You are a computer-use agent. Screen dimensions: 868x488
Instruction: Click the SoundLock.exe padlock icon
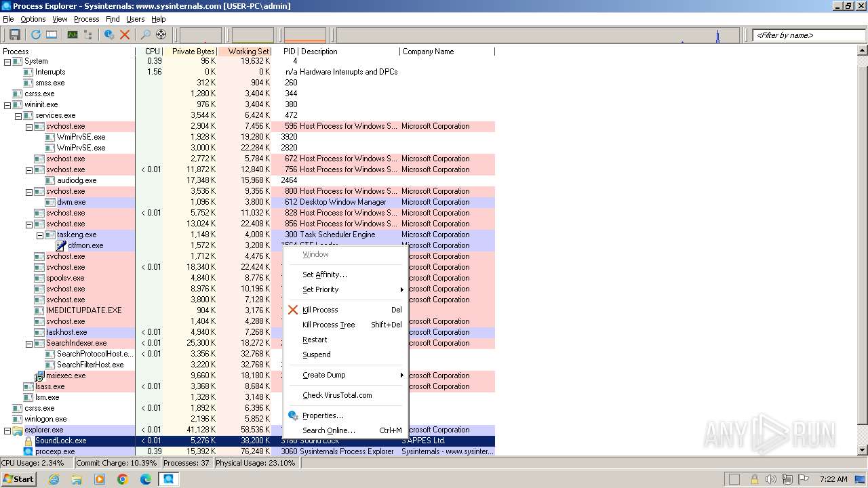[x=28, y=441]
